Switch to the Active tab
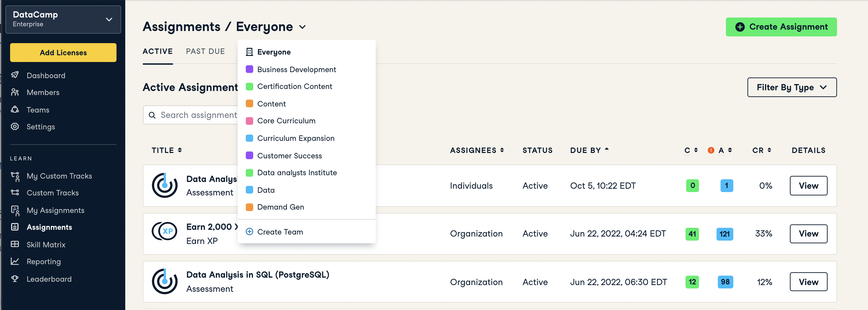Image resolution: width=868 pixels, height=310 pixels. (158, 51)
